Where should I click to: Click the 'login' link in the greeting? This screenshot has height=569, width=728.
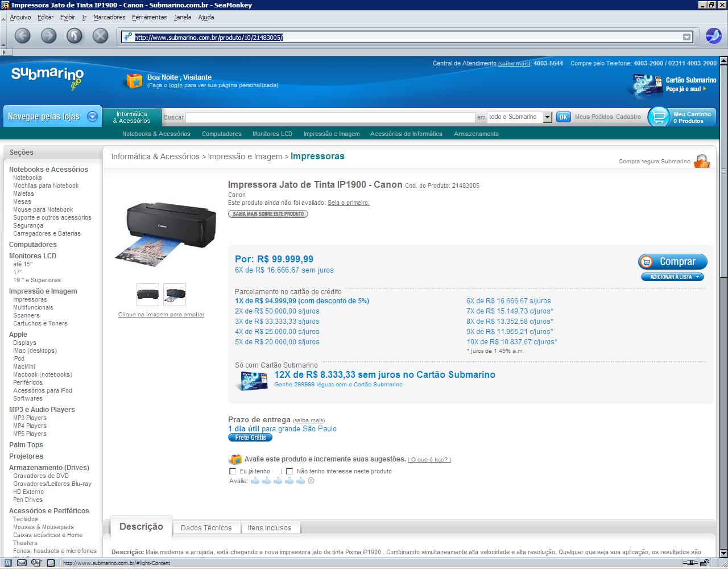click(x=176, y=85)
